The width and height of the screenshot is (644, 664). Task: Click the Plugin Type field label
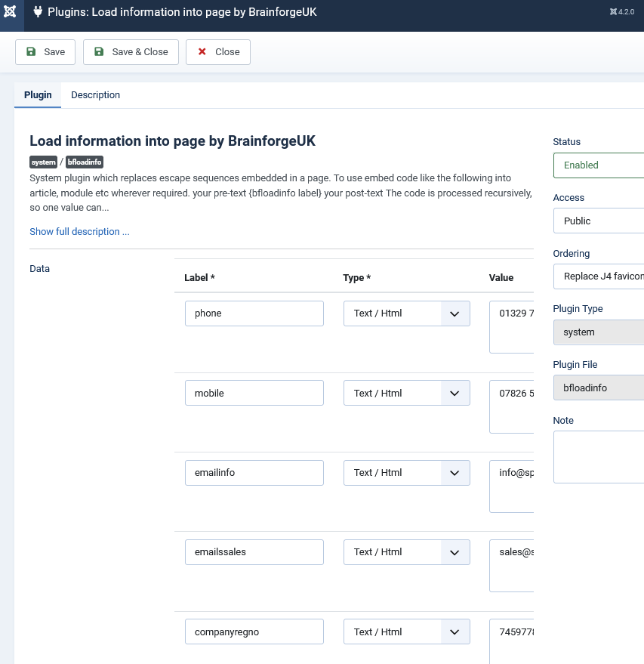click(578, 309)
